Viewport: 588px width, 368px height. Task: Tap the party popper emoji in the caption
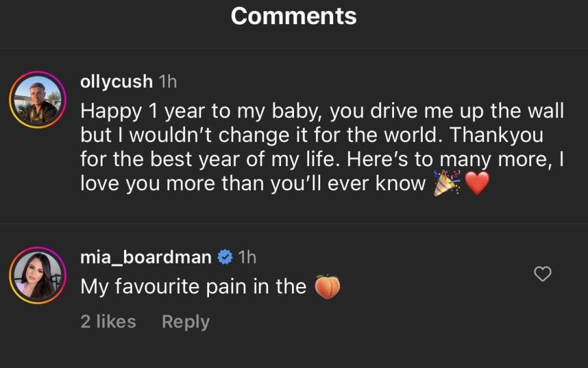point(447,183)
